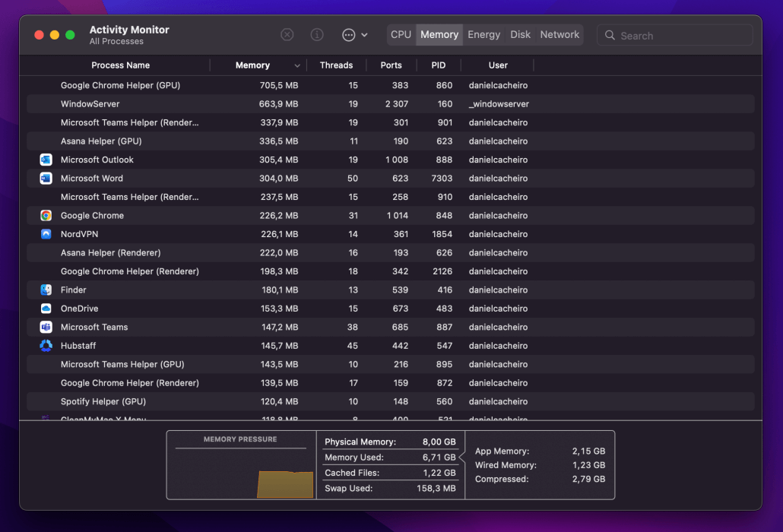This screenshot has width=783, height=532.
Task: Click the Microsoft Teams app icon
Action: 46,327
